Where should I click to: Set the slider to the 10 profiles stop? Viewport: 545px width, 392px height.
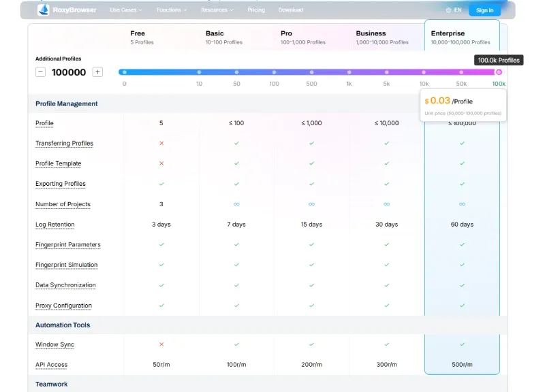[x=199, y=72]
